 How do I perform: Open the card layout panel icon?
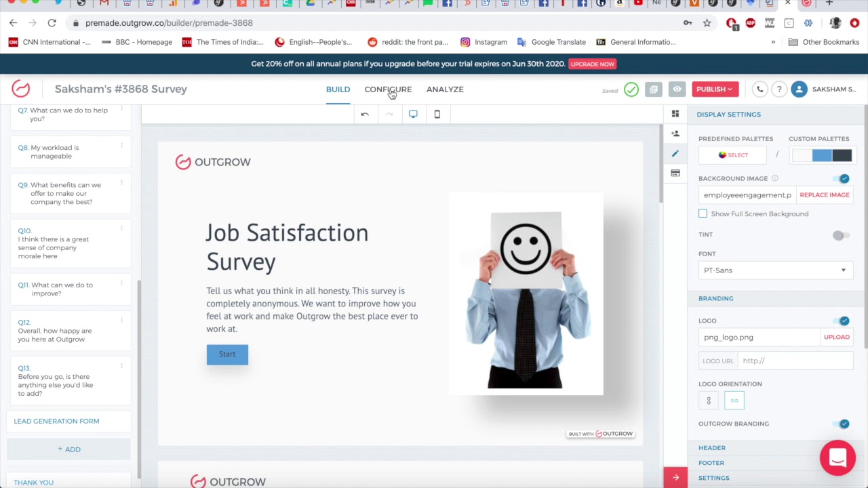click(x=675, y=174)
